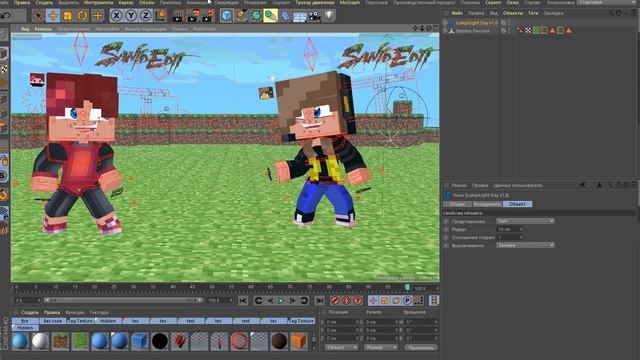This screenshot has width=640, height=360.
Task: Select the Bebefha Dvizska object in tree
Action: [x=473, y=31]
